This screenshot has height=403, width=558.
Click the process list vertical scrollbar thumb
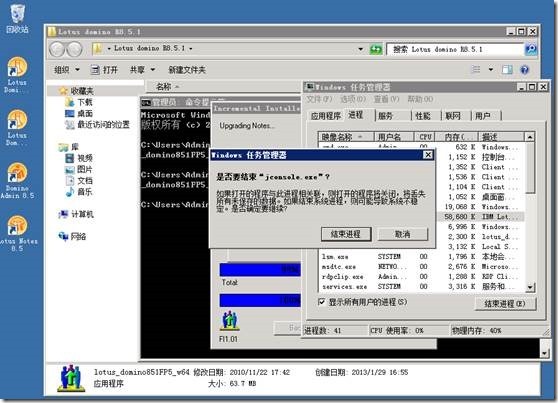[x=530, y=167]
